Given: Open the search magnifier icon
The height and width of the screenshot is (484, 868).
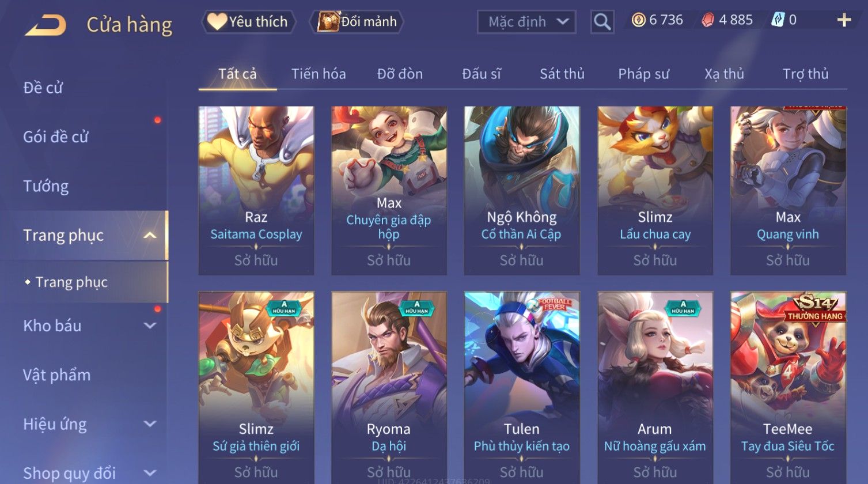Looking at the screenshot, I should point(602,22).
